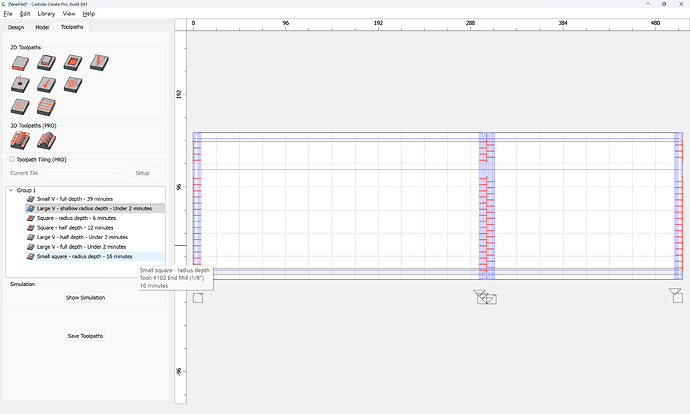Switch to the Design tab
Image resolution: width=690 pixels, height=414 pixels.
pyautogui.click(x=16, y=27)
